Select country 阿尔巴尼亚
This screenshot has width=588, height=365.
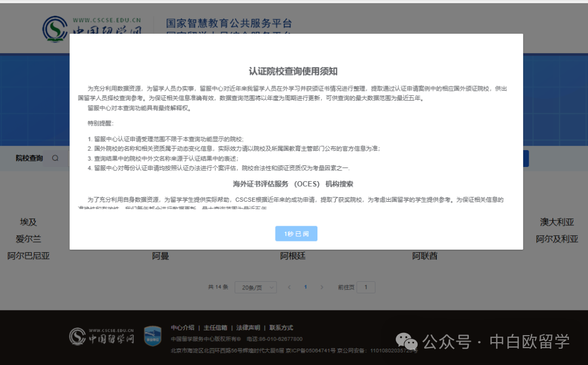28,256
